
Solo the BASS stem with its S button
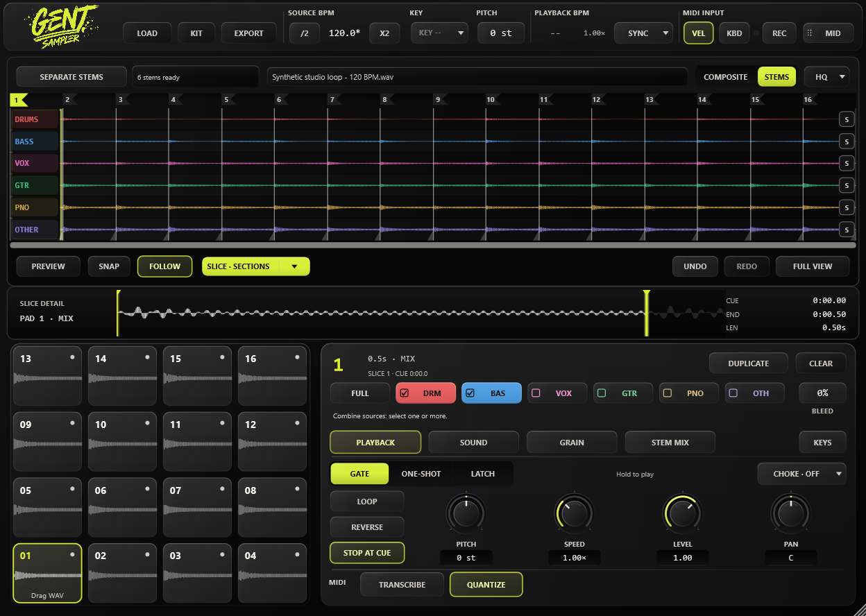click(846, 142)
